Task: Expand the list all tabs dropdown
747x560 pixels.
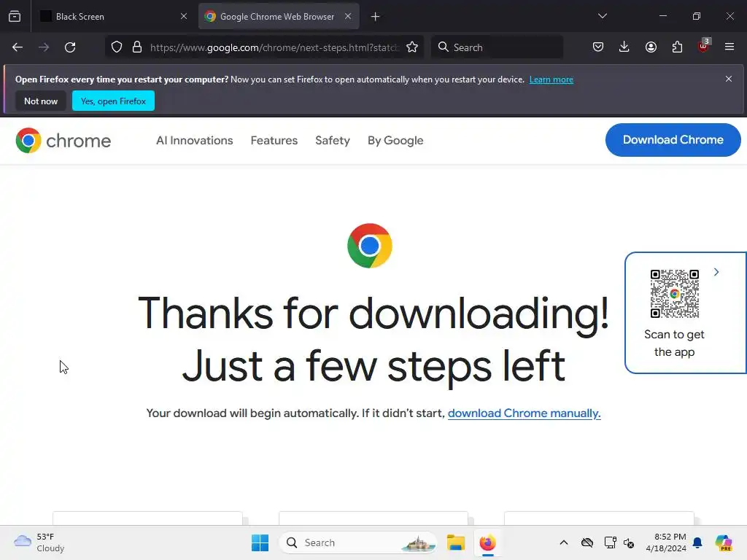Action: [x=603, y=16]
